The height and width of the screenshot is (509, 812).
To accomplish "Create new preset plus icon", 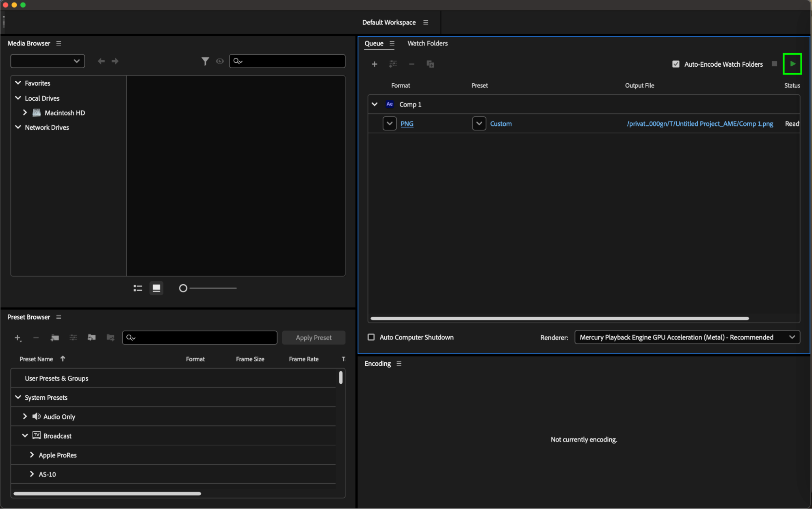I will point(18,337).
